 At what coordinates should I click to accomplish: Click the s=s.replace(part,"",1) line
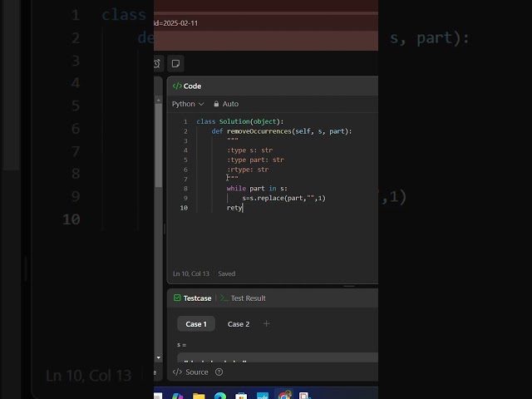click(x=283, y=198)
